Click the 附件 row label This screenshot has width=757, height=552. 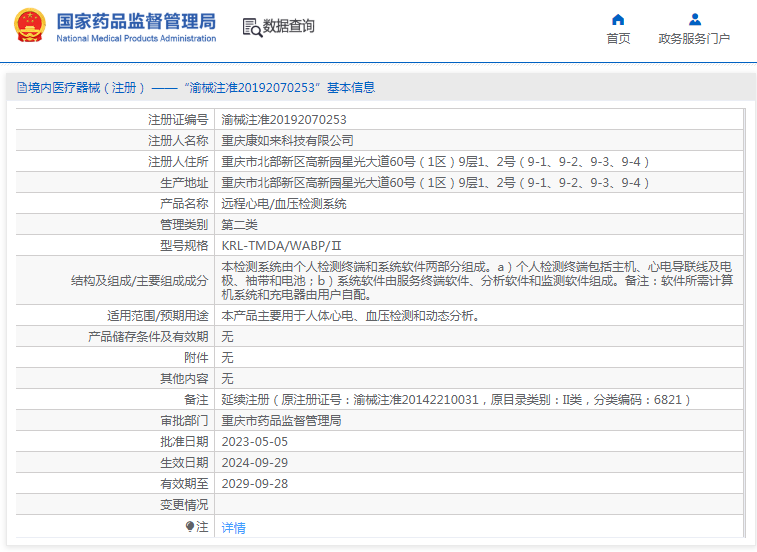point(196,358)
